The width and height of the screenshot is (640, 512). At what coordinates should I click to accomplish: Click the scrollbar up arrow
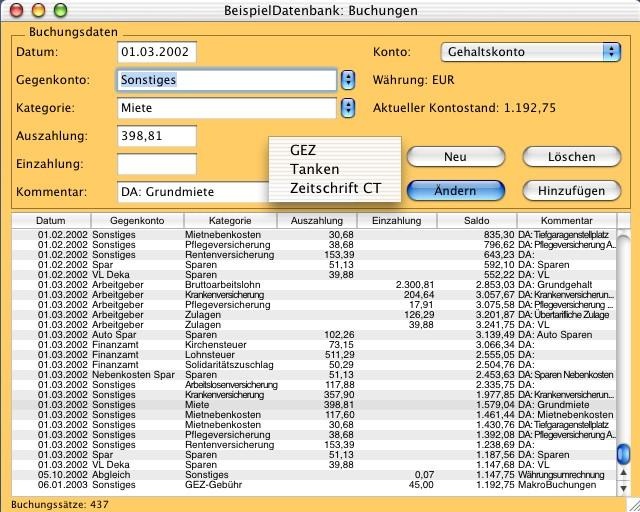(623, 473)
